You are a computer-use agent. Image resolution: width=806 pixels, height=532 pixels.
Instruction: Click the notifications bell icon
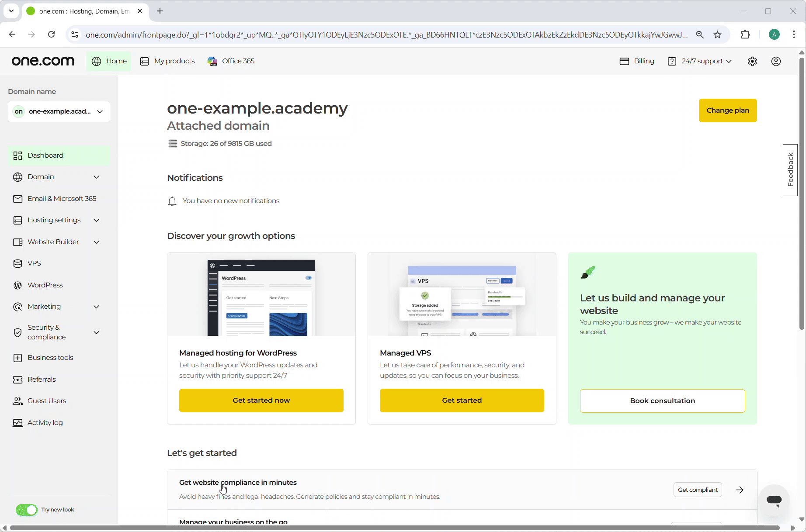(172, 201)
